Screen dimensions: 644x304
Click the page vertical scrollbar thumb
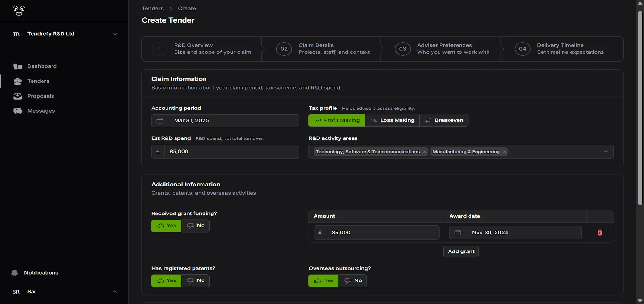(x=640, y=108)
